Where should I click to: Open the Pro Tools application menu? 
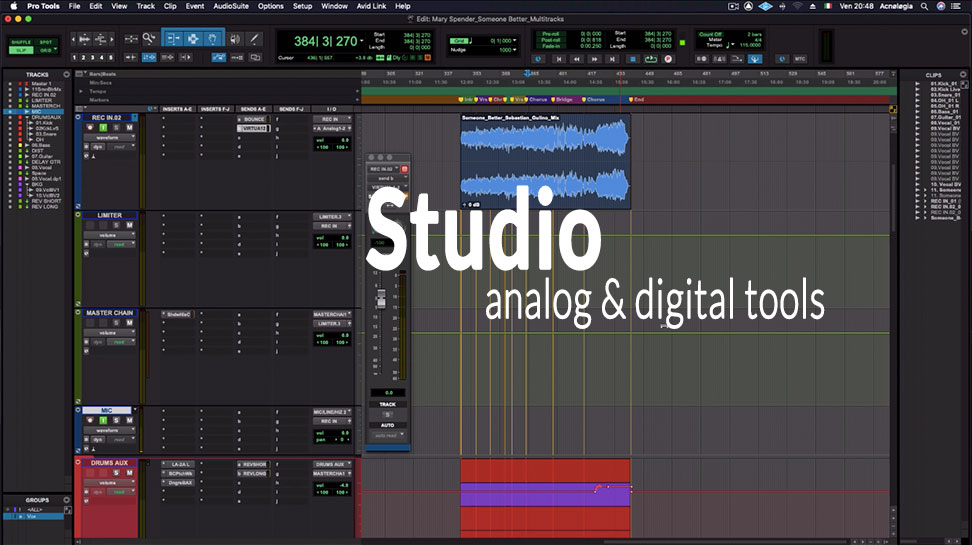[x=43, y=6]
